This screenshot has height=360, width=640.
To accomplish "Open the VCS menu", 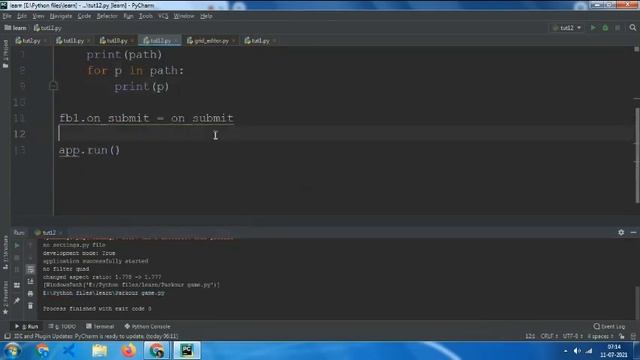I will 163,16.
